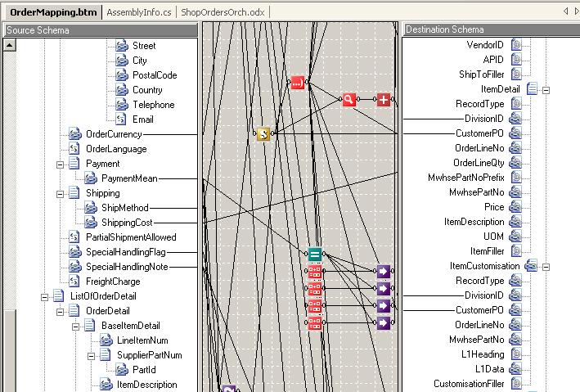The width and height of the screenshot is (580, 392).
Task: Select the Country source node
Action: [147, 90]
